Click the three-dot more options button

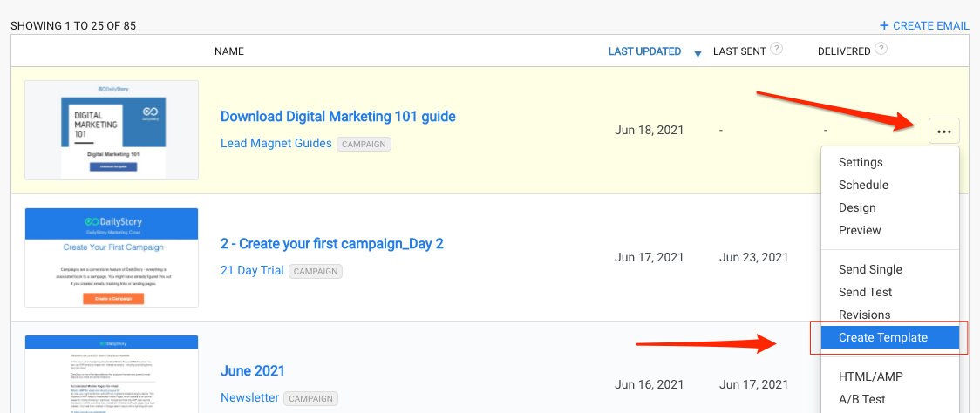click(943, 132)
